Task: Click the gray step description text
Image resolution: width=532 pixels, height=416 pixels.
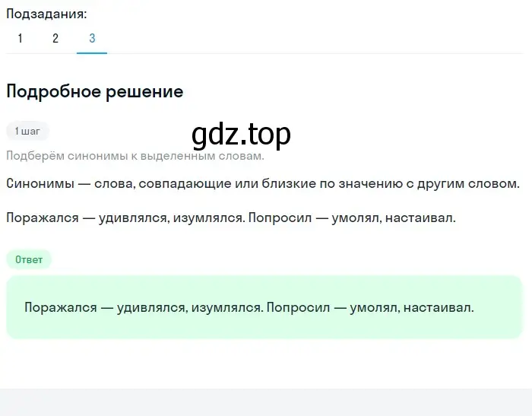Action: [x=135, y=156]
